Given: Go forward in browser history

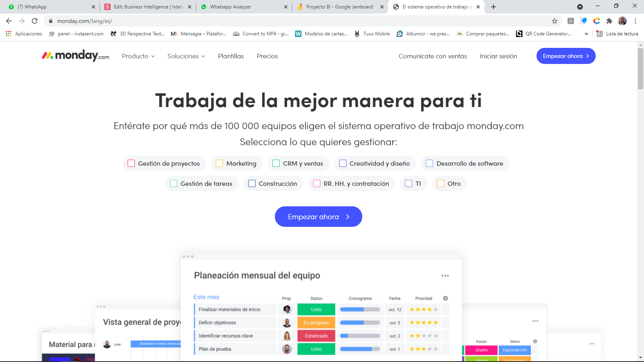Looking at the screenshot, I should [22, 21].
